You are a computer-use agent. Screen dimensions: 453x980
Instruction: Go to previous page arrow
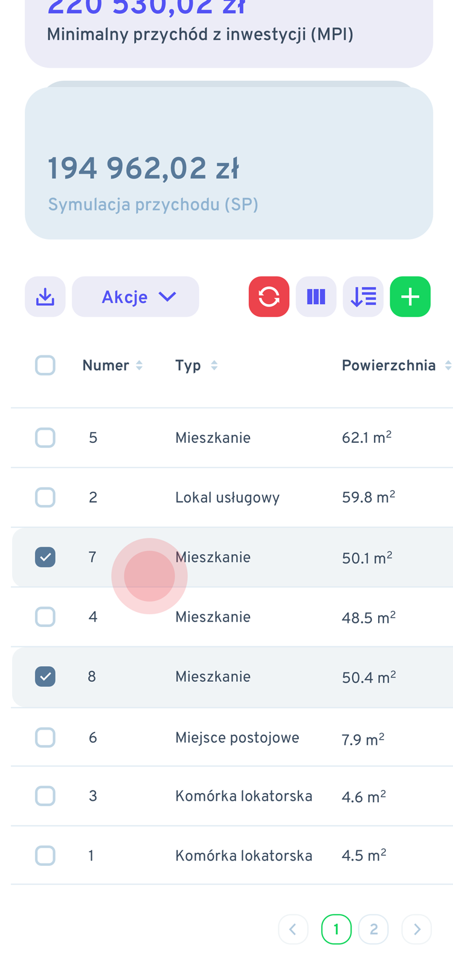click(x=293, y=929)
